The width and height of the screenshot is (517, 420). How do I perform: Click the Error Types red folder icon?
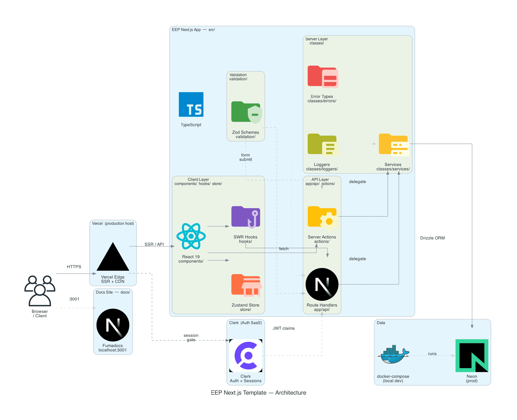(323, 77)
